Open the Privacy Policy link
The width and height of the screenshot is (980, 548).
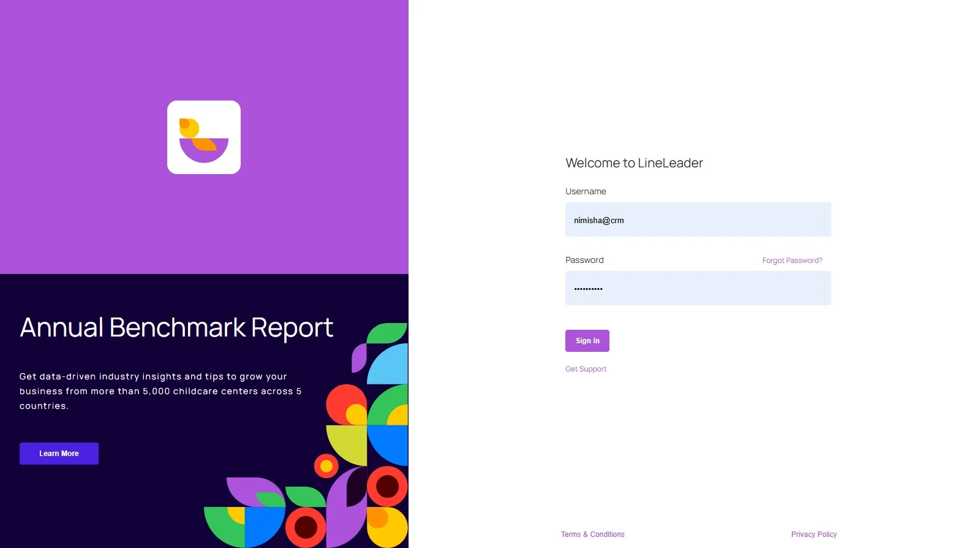[x=813, y=535]
